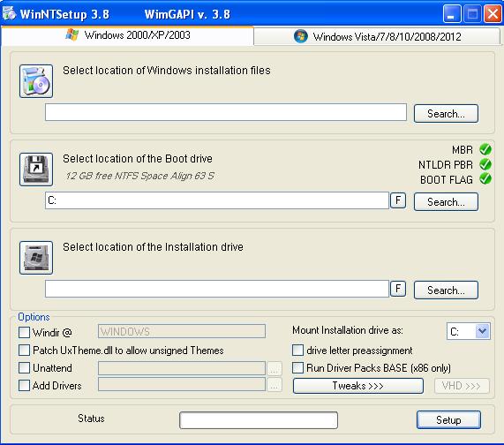Click the Boot drive floppy icon
The height and width of the screenshot is (445, 504).
pos(36,170)
